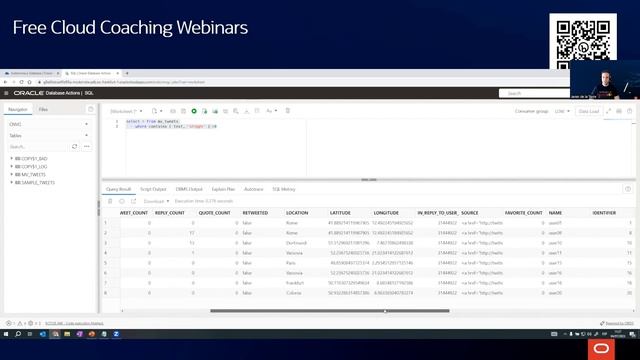Open the DBMS Output tab
Image resolution: width=640 pixels, height=360 pixels.
189,189
